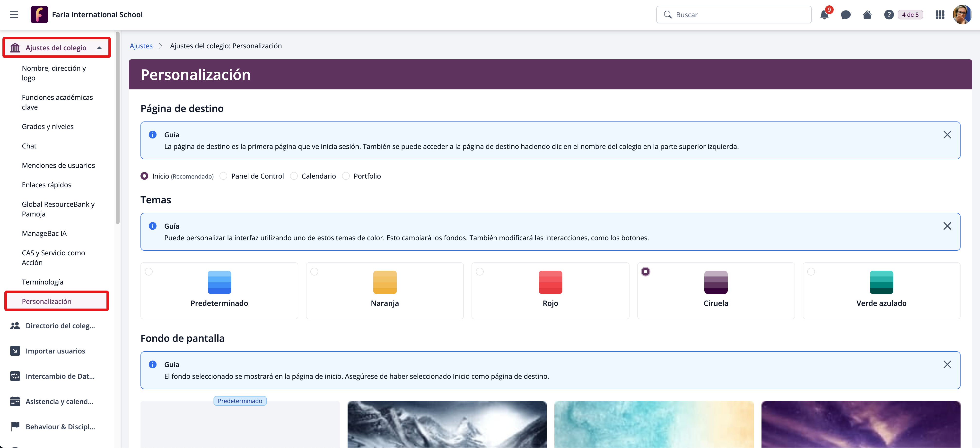Select Calendario as landing page
This screenshot has height=448, width=980.
[x=294, y=176]
